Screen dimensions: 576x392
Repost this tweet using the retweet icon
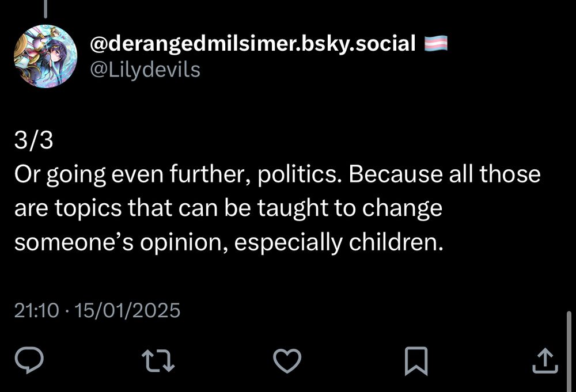pos(158,360)
